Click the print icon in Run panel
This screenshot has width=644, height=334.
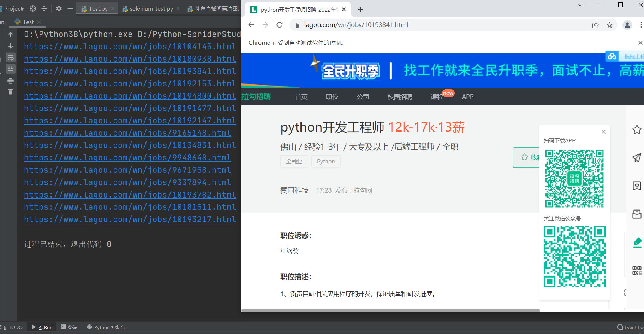click(11, 81)
